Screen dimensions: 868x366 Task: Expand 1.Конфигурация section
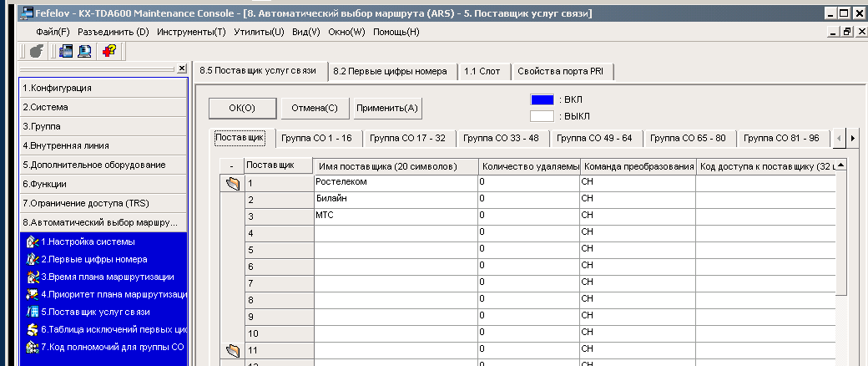click(x=103, y=89)
